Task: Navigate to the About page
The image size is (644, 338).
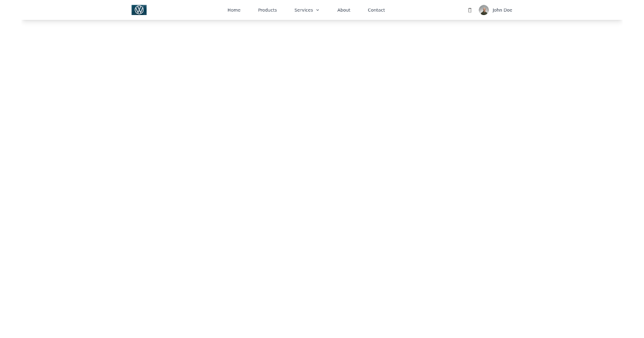Action: pos(343,10)
